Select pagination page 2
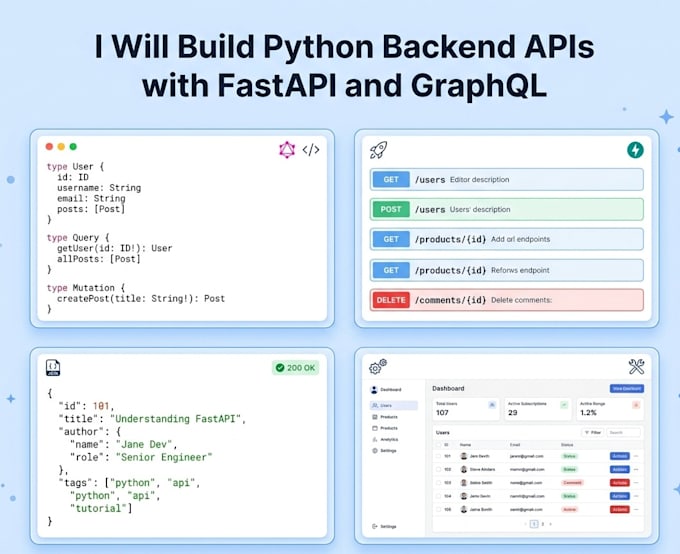The width and height of the screenshot is (680, 554). click(x=543, y=524)
